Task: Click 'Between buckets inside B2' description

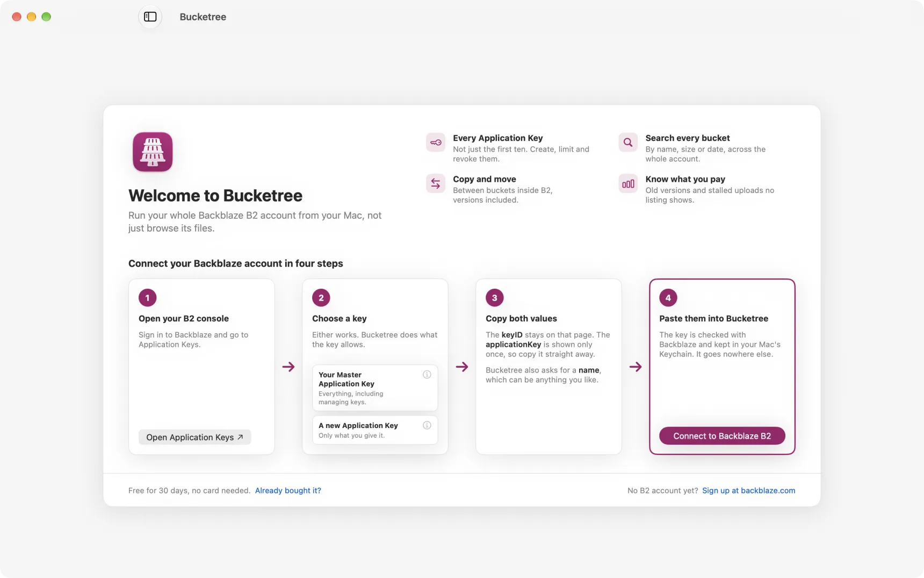Action: tap(503, 195)
